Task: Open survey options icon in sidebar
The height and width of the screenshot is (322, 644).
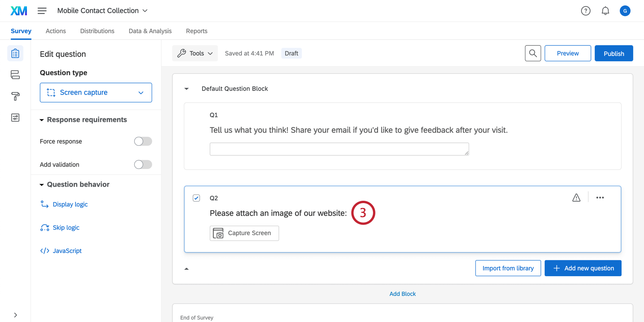Action: 15,118
